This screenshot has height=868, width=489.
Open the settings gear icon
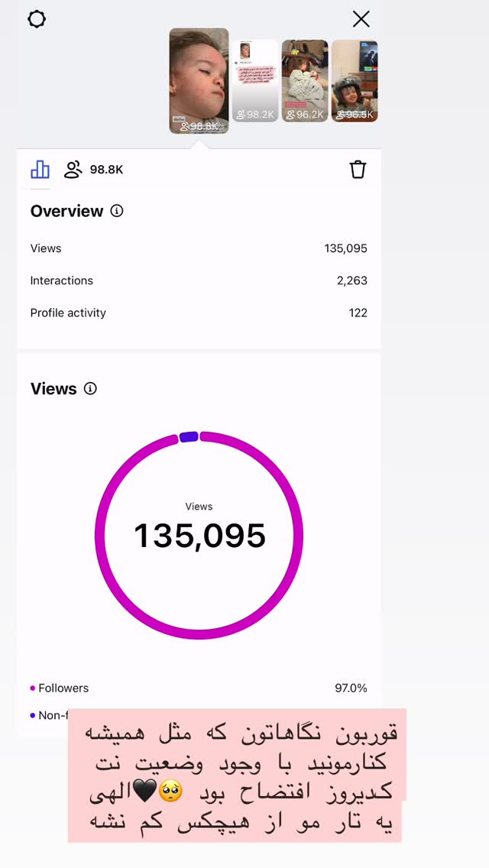pyautogui.click(x=37, y=19)
